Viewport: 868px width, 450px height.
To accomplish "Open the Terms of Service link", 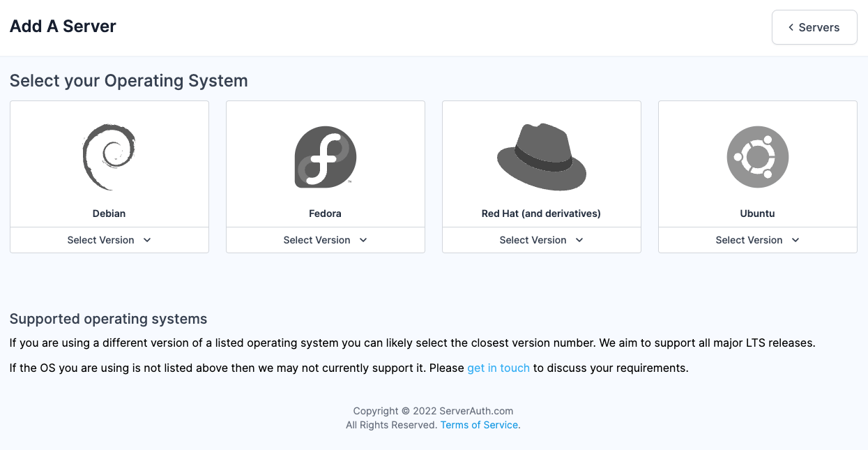I will [x=479, y=425].
